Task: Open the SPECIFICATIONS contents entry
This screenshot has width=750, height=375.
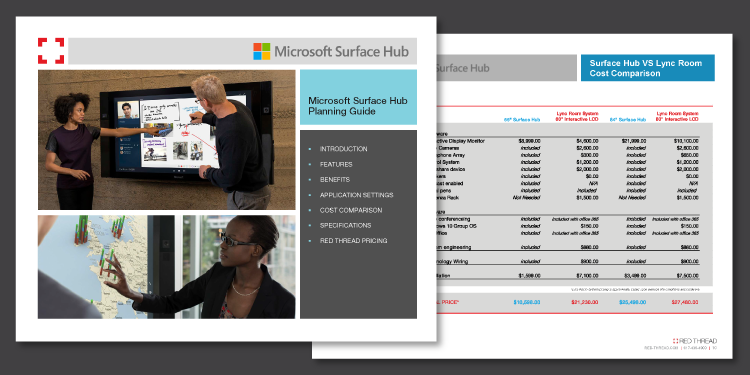Action: 345,225
